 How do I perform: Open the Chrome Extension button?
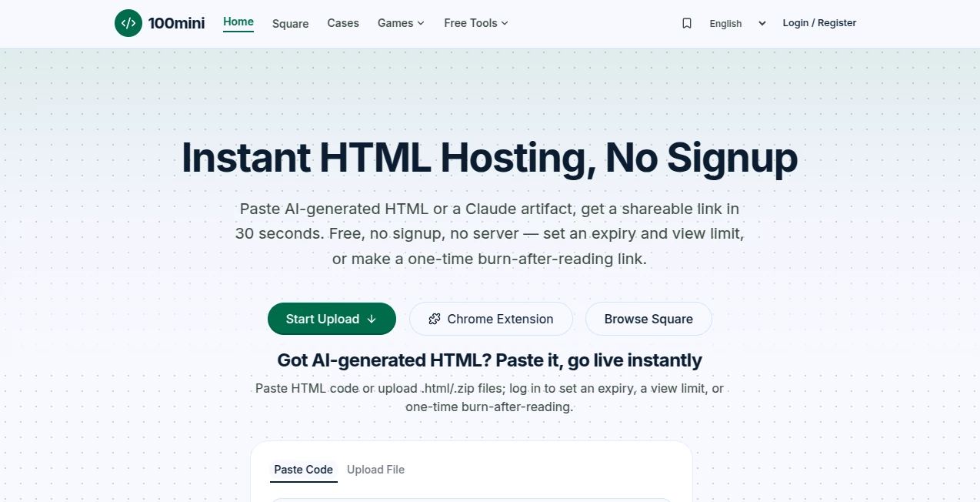tap(491, 319)
